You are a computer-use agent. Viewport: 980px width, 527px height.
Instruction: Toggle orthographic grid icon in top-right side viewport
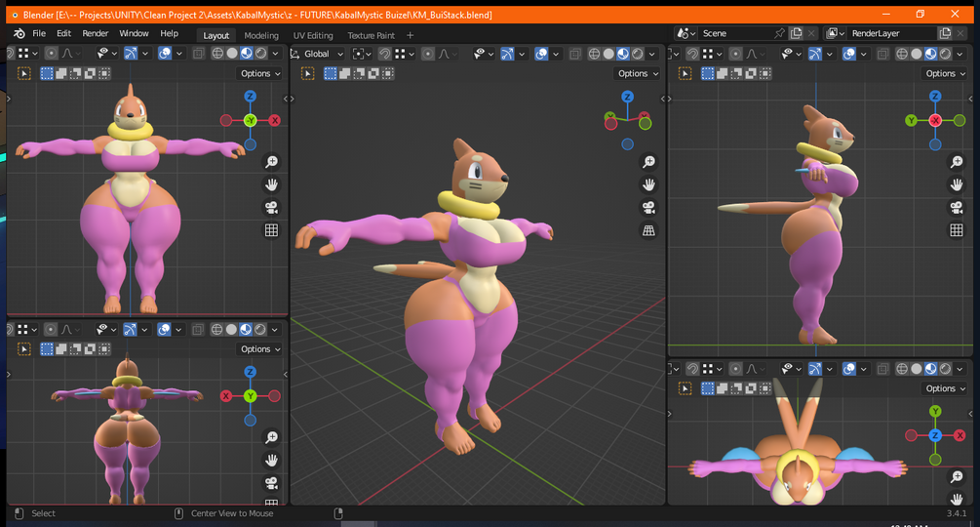point(957,230)
